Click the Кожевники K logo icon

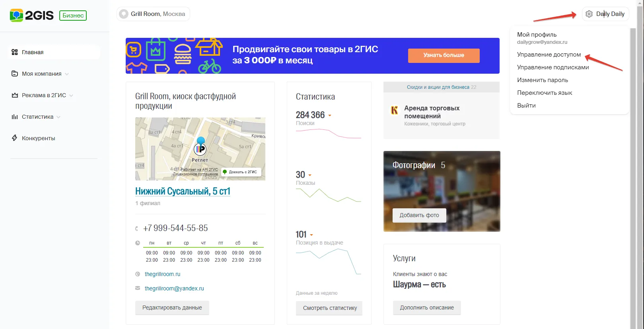394,110
